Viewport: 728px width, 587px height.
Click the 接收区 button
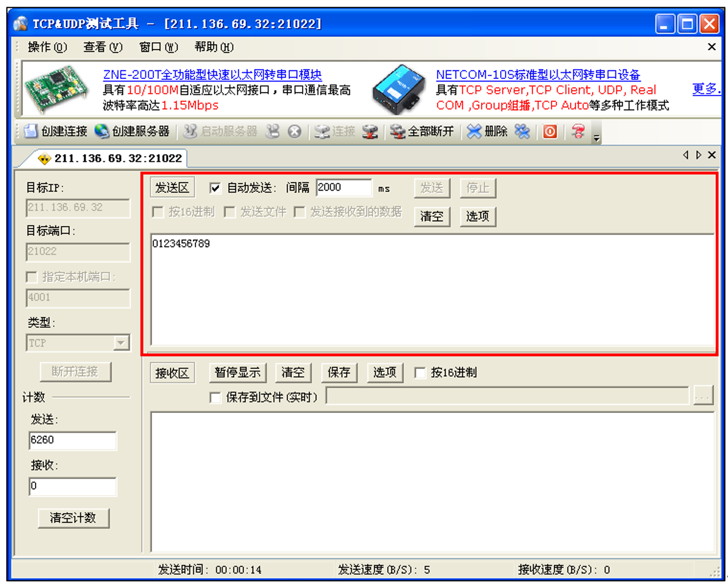(172, 373)
